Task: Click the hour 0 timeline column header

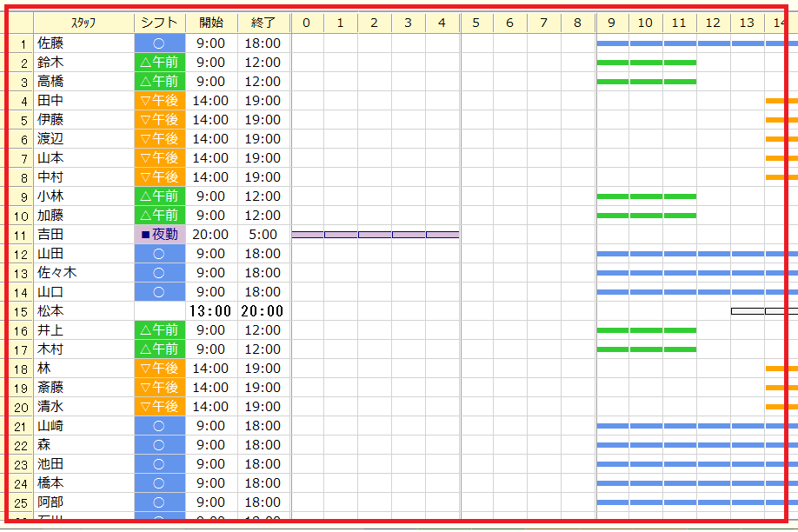Action: [x=306, y=23]
